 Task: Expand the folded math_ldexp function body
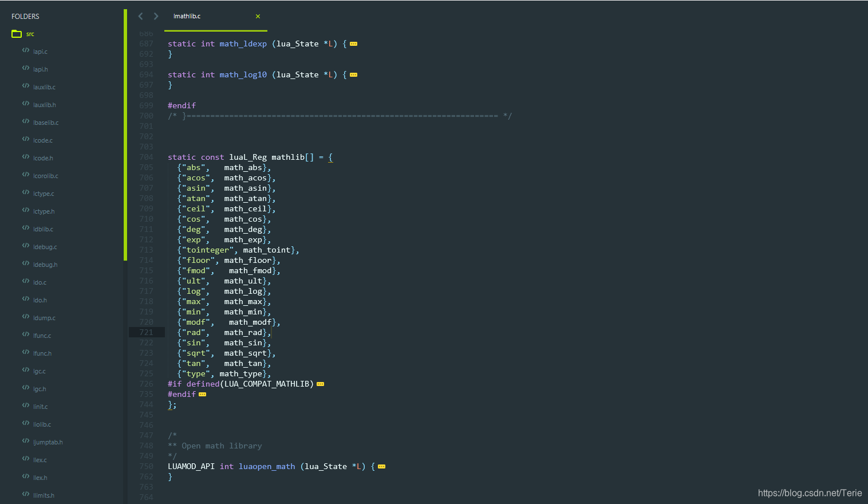click(x=354, y=44)
